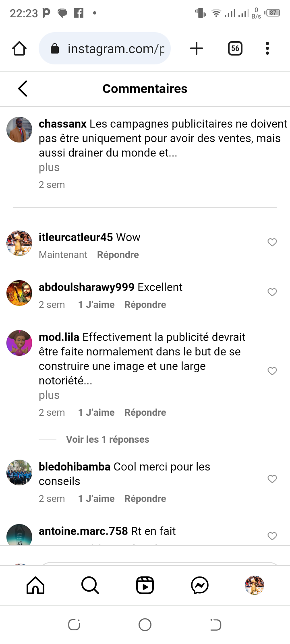Show replies via Voir les 1 réponses

[108, 440]
